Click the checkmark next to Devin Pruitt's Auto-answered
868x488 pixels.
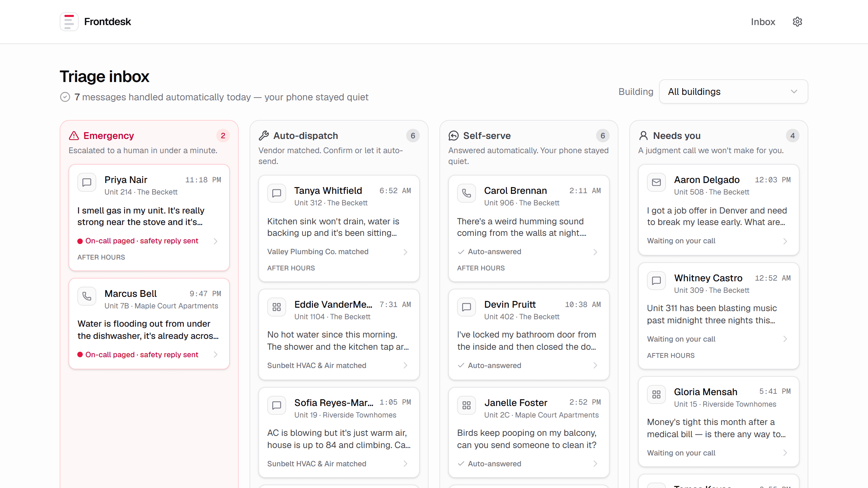point(461,365)
